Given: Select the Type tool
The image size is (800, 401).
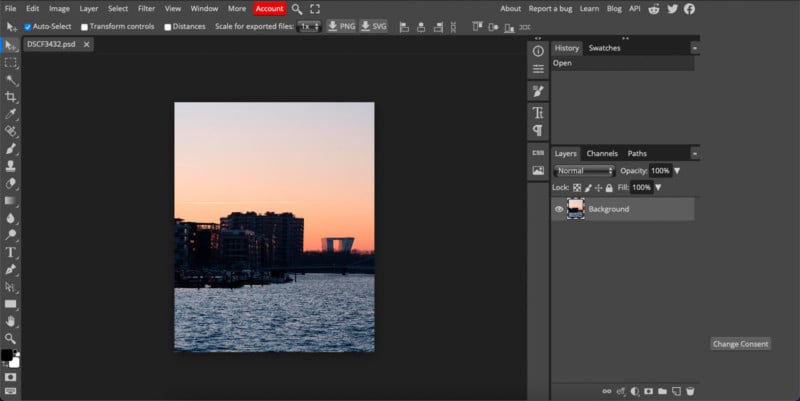Looking at the screenshot, I should tap(11, 252).
